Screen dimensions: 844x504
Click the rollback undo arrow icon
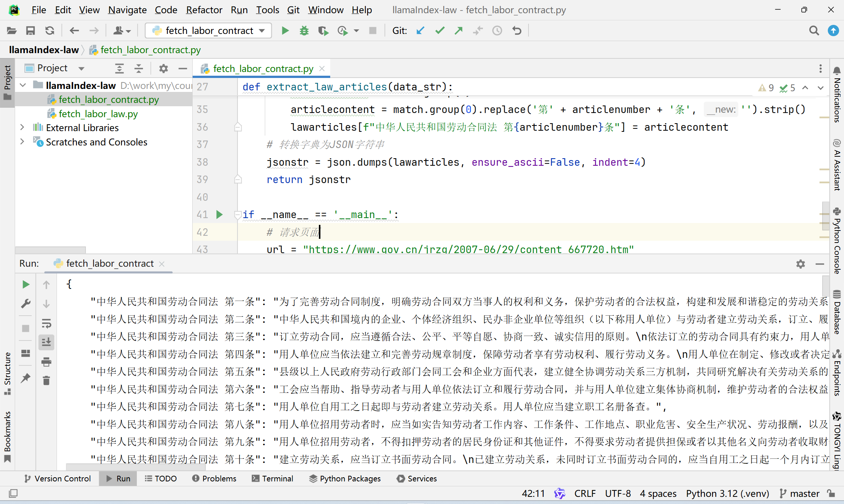point(517,31)
